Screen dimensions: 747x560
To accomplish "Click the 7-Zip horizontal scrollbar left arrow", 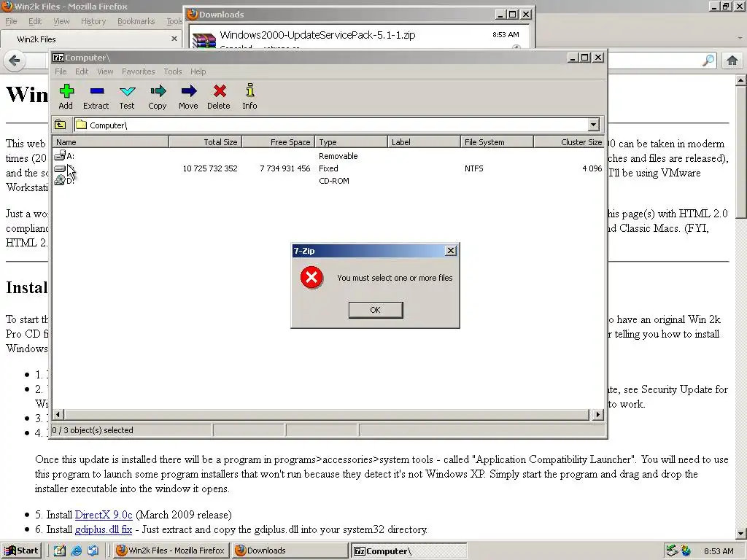I will [x=58, y=415].
